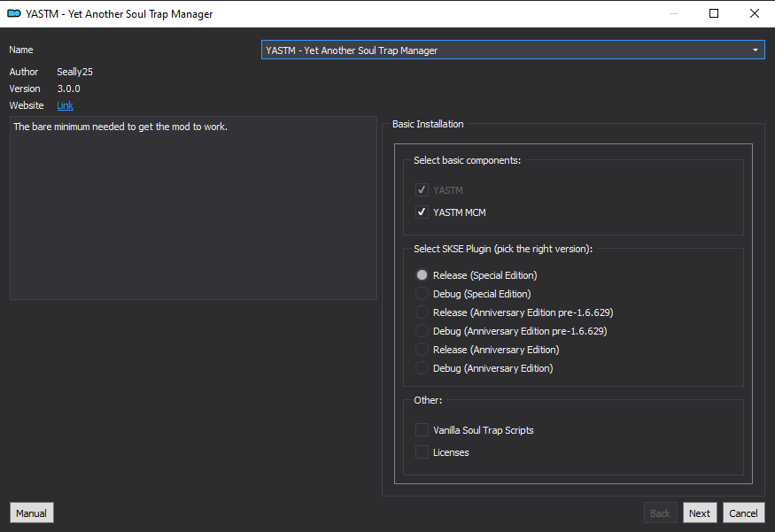Open the Website Link
The width and height of the screenshot is (775, 532).
tap(65, 105)
